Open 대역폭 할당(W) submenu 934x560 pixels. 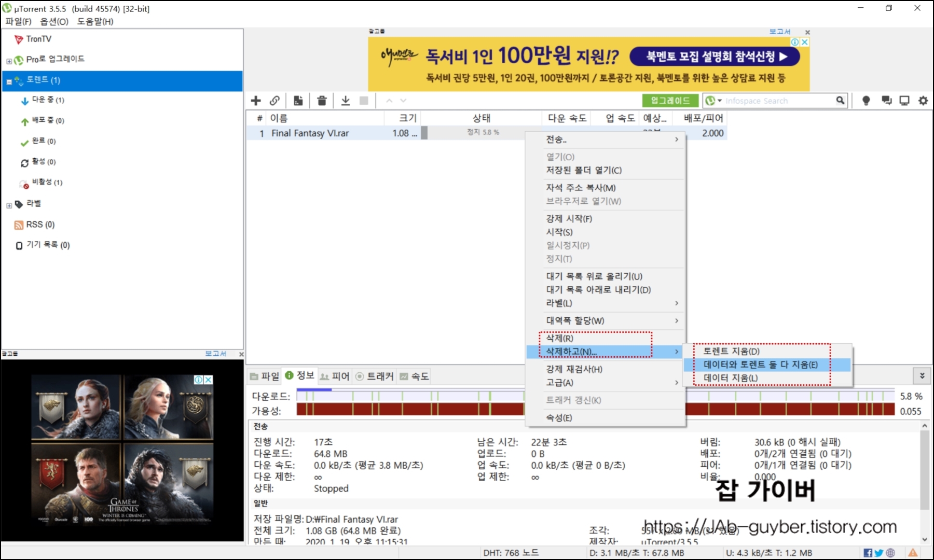(606, 320)
